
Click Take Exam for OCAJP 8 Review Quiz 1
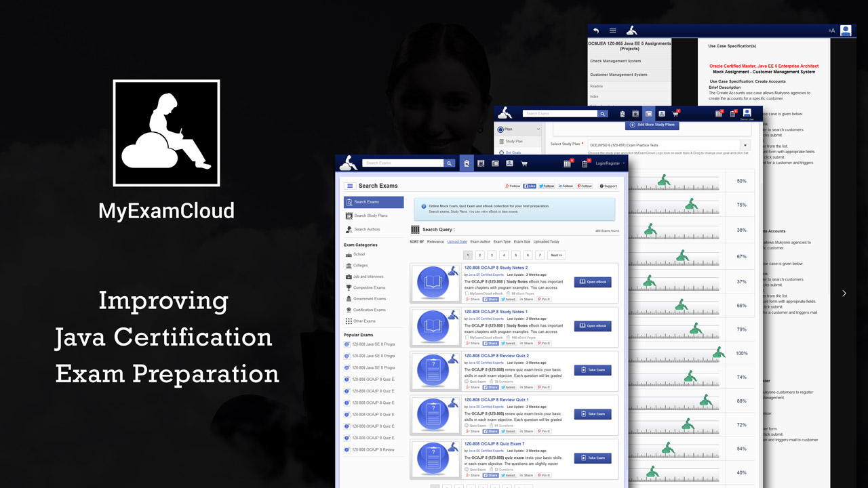click(x=593, y=413)
